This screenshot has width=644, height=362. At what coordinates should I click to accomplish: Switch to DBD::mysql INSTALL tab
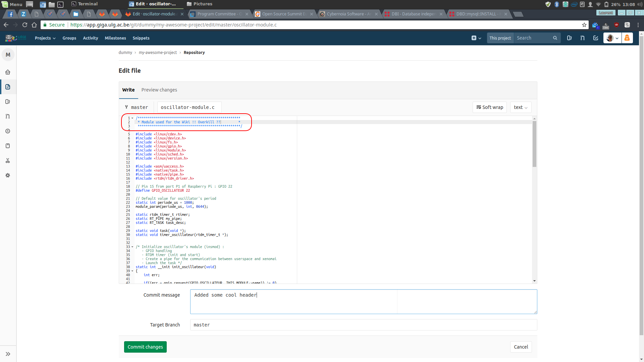(478, 14)
